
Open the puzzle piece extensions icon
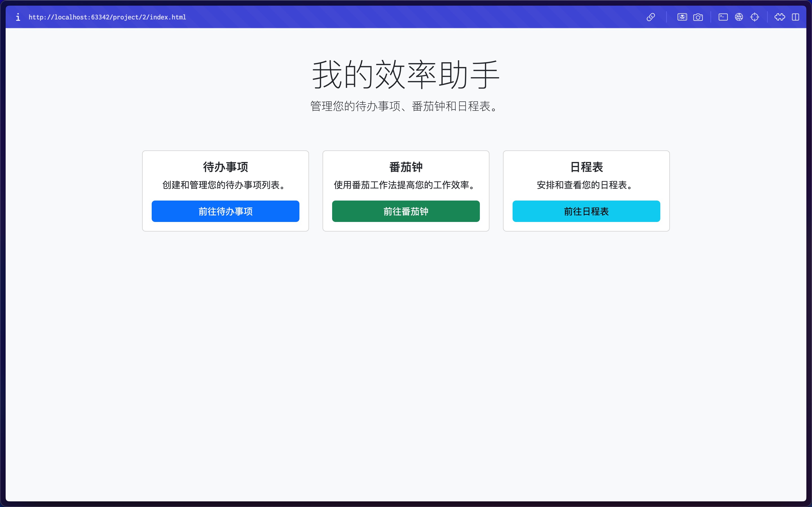(x=780, y=17)
